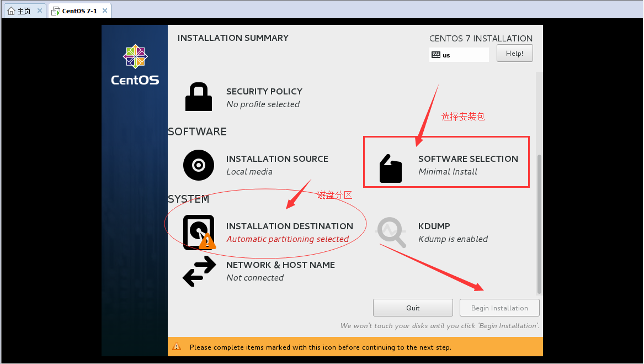
Task: Click the Quit button
Action: coord(413,308)
